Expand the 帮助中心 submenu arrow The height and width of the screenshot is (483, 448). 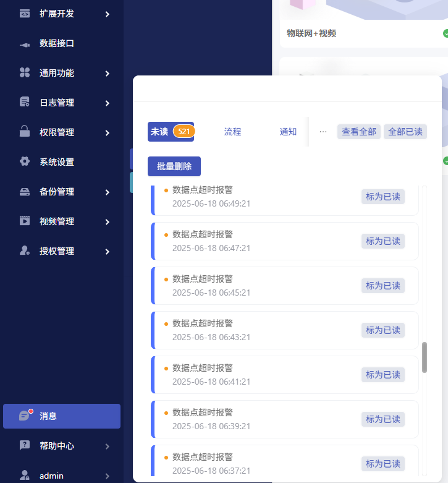107,447
